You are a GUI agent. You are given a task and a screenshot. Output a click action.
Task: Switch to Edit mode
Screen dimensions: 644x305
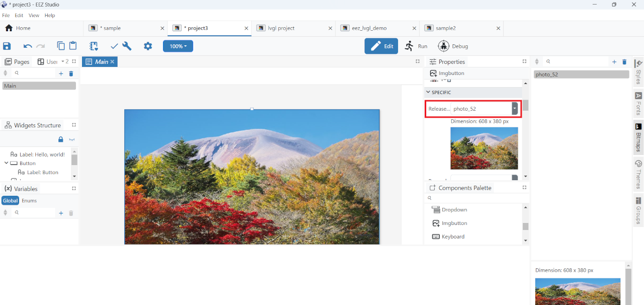tap(381, 46)
